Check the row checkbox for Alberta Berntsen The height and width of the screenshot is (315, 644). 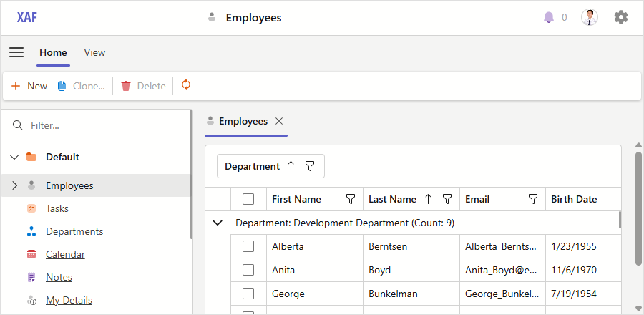pyautogui.click(x=248, y=246)
